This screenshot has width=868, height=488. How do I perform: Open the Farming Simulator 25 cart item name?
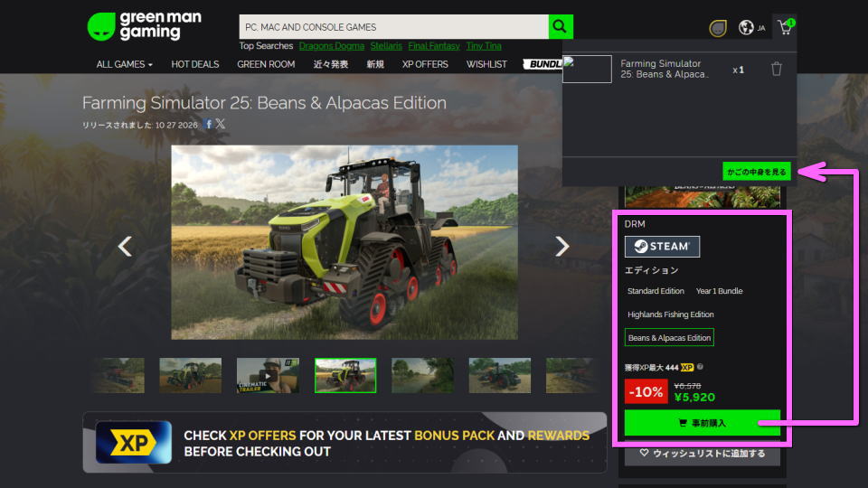665,70
